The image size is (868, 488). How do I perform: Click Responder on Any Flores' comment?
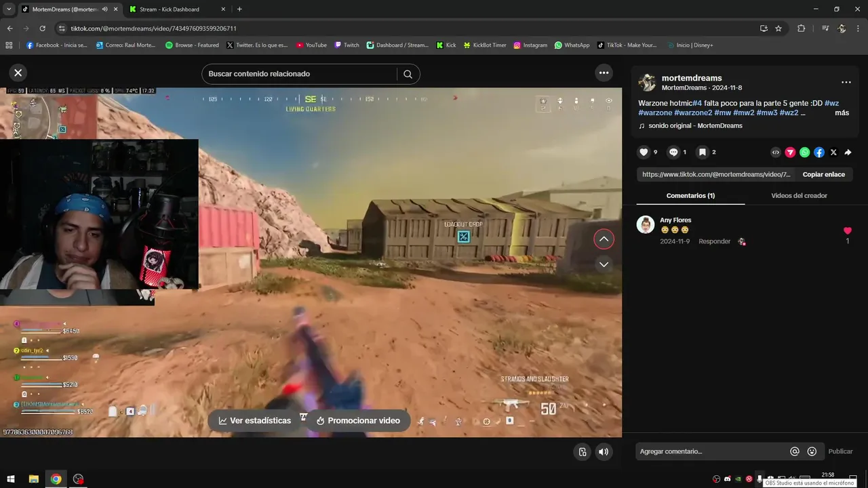[x=714, y=241]
